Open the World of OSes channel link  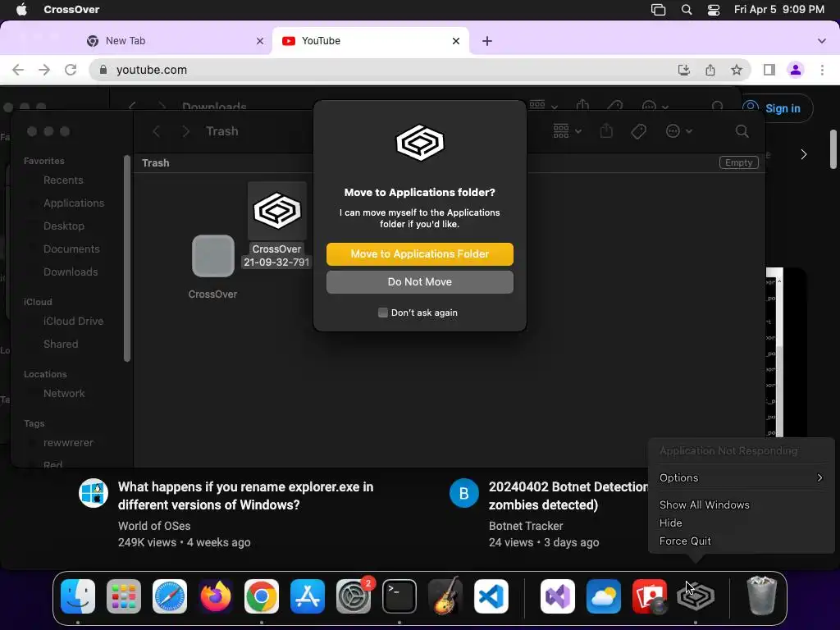[x=154, y=526]
